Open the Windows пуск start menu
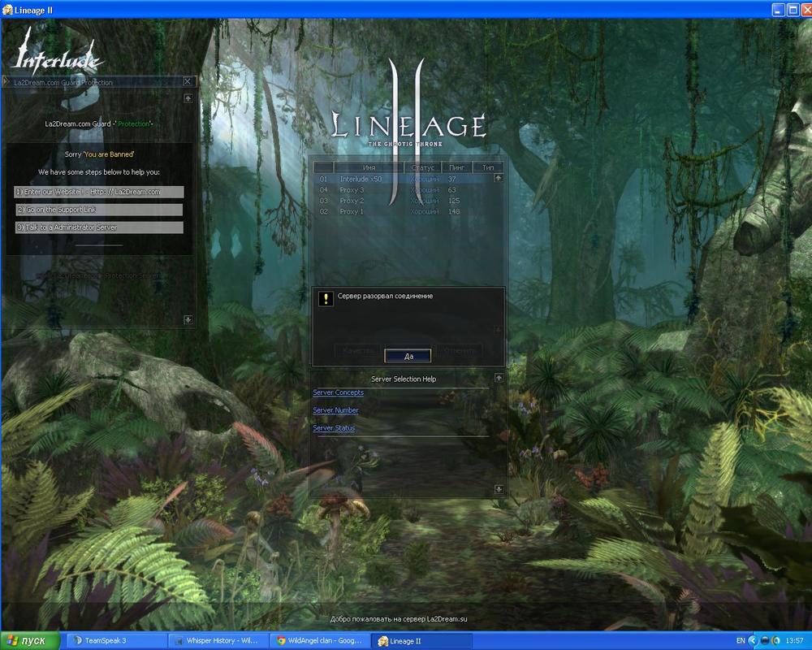 coord(30,641)
